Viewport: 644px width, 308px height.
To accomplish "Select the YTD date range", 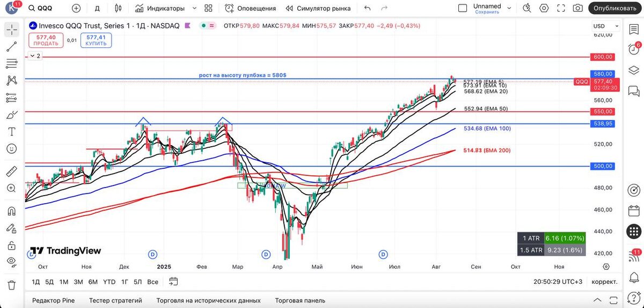I will [109, 282].
